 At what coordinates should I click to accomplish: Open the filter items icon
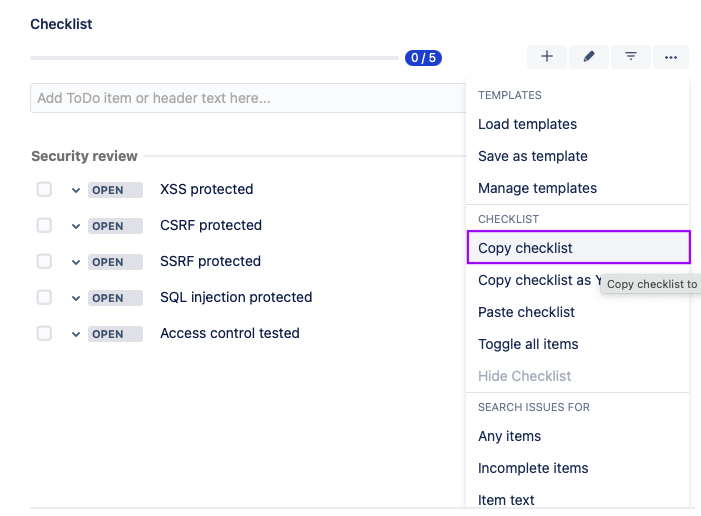(x=631, y=57)
